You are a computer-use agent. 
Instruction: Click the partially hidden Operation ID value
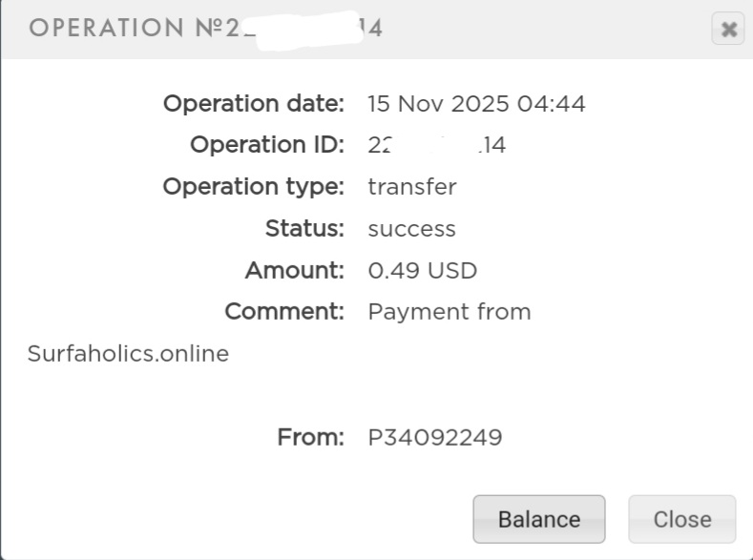436,146
